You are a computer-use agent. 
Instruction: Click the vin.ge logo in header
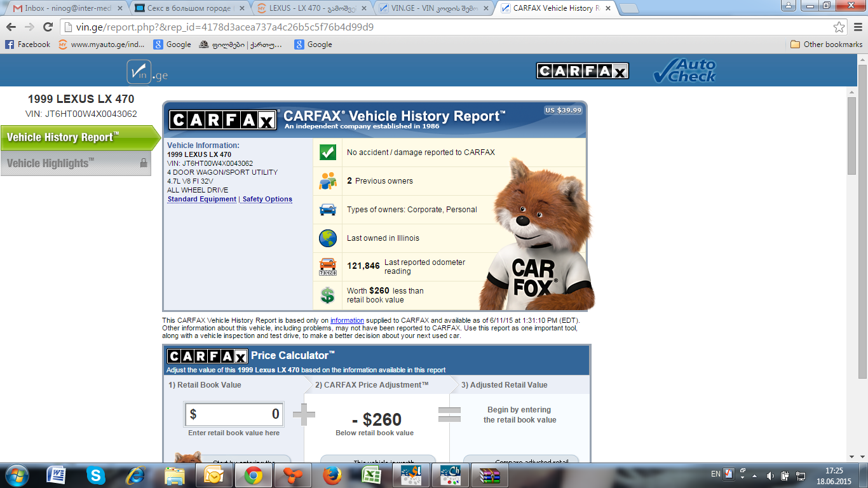(147, 71)
